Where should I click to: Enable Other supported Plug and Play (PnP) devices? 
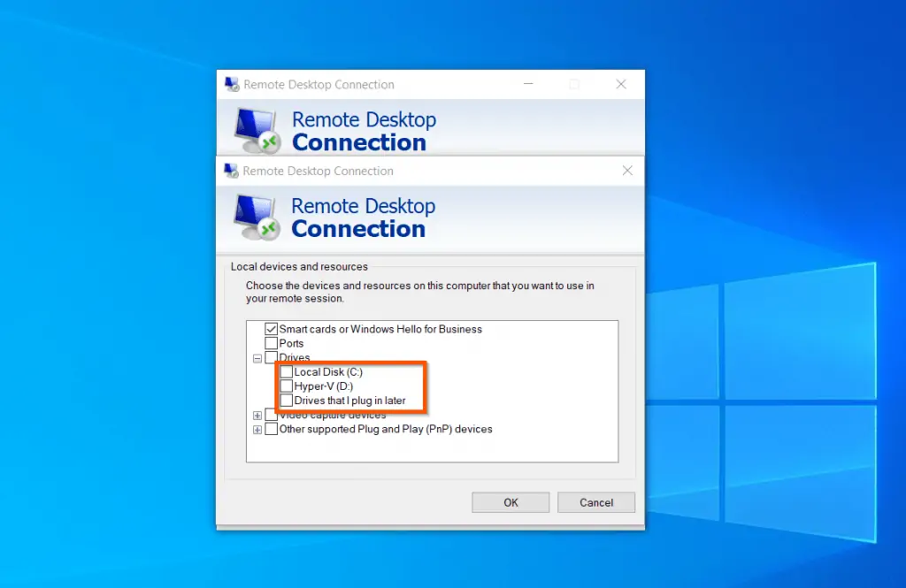(272, 429)
